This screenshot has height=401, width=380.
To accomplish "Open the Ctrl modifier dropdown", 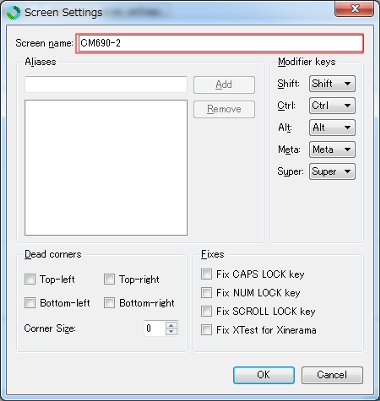I will coord(332,105).
